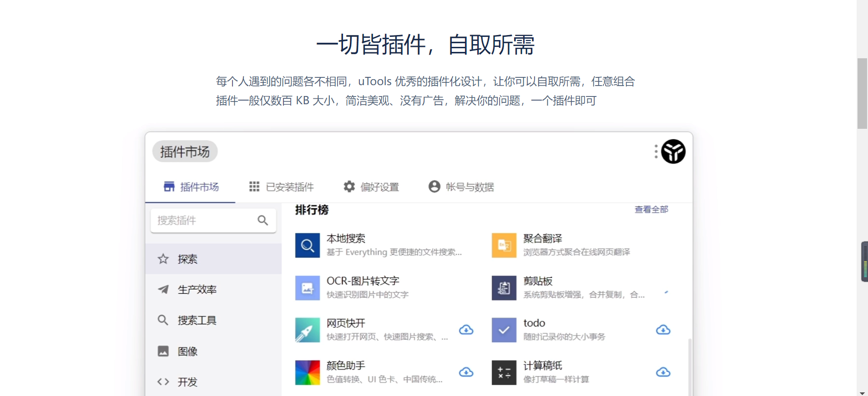This screenshot has height=396, width=868.
Task: Click the 本地搜索 plugin icon
Action: (308, 245)
